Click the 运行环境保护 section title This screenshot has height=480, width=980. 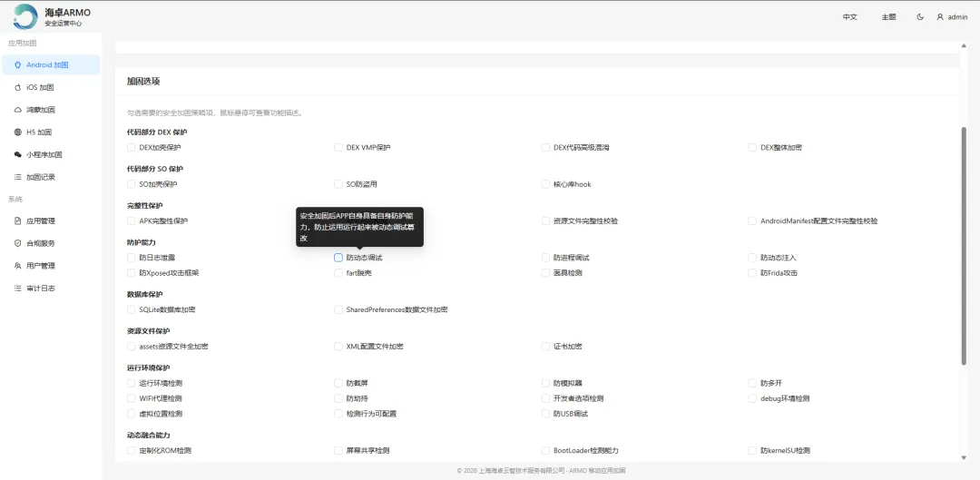(148, 368)
